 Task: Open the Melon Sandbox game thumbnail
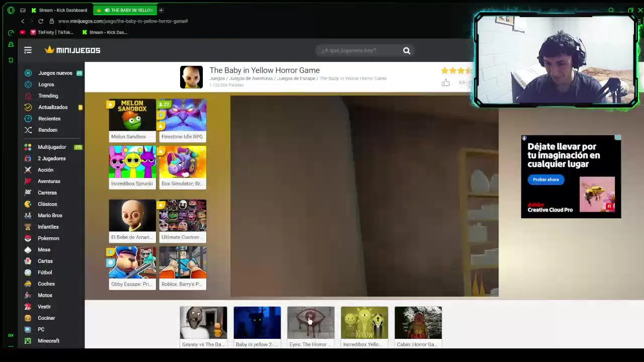coord(132,121)
